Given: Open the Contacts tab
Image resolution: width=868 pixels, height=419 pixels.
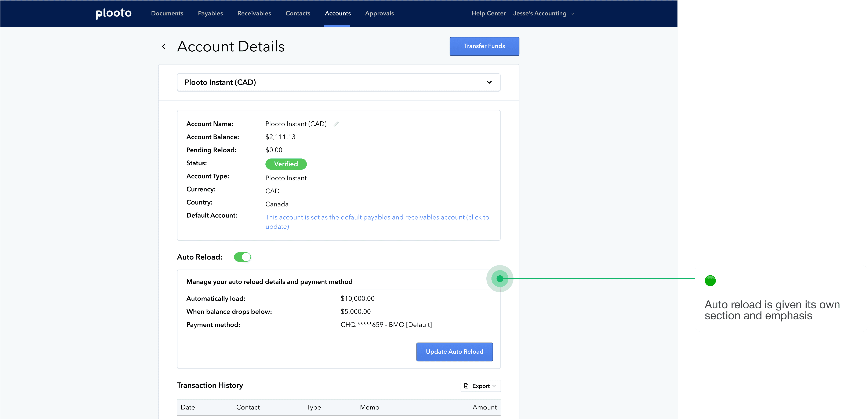Looking at the screenshot, I should click(298, 14).
